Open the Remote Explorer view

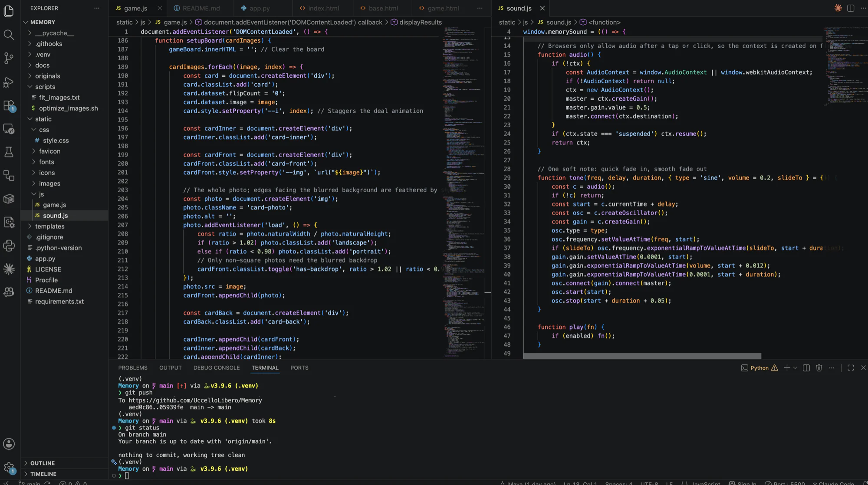point(9,128)
